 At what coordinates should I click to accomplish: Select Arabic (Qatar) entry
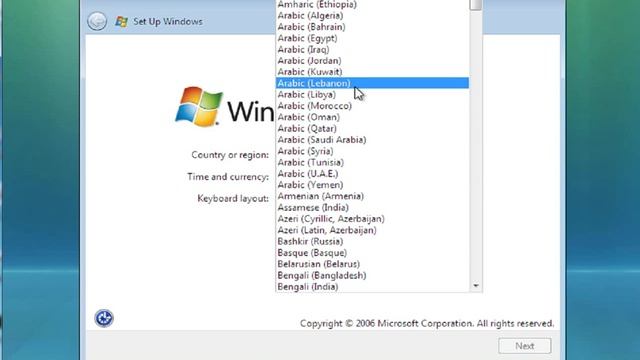point(372,129)
